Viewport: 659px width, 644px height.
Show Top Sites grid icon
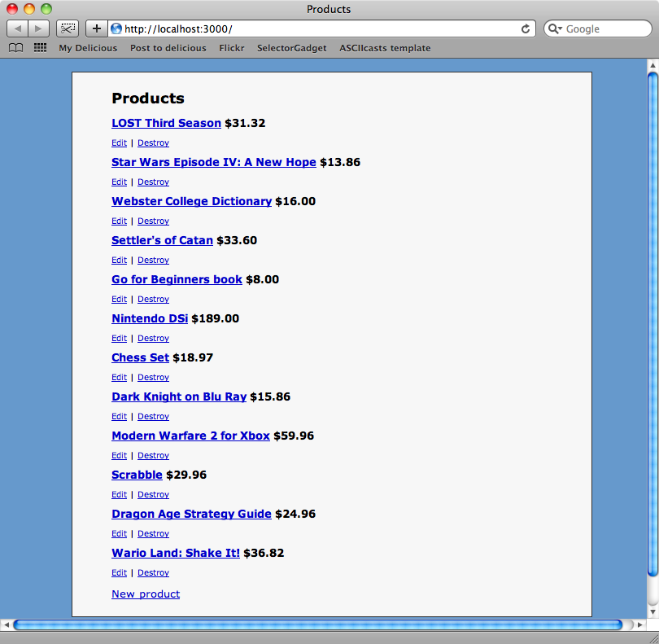[x=41, y=48]
